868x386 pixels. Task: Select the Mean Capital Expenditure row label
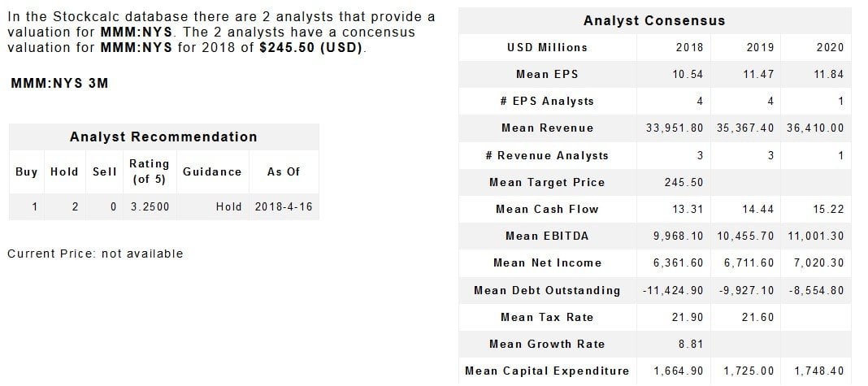point(547,371)
